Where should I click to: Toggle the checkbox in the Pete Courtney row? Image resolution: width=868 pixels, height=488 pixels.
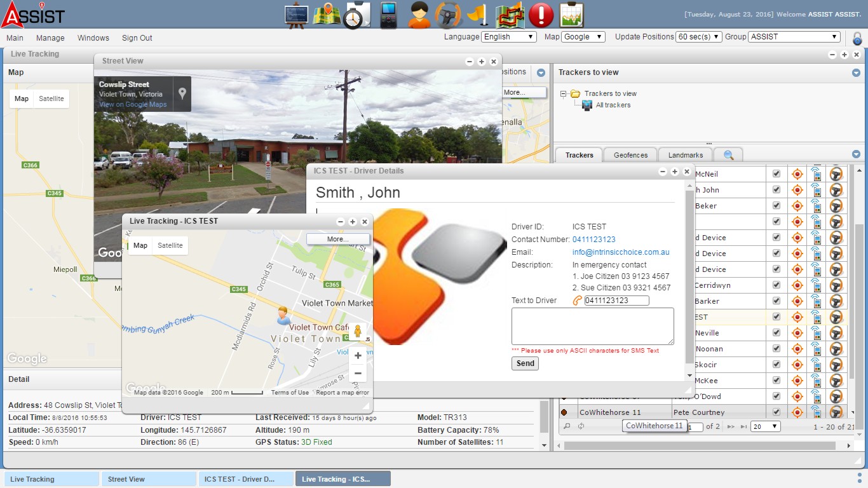click(x=776, y=412)
